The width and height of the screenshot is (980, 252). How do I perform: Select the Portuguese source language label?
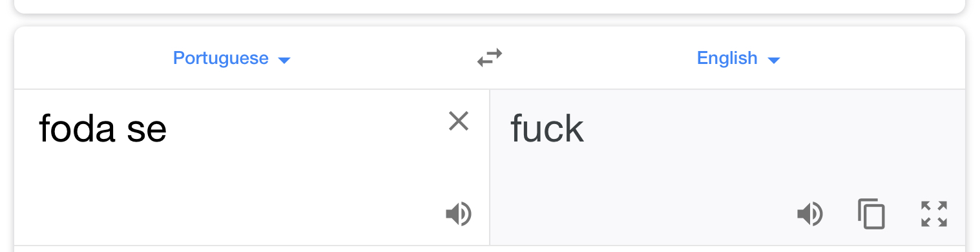pos(221,58)
